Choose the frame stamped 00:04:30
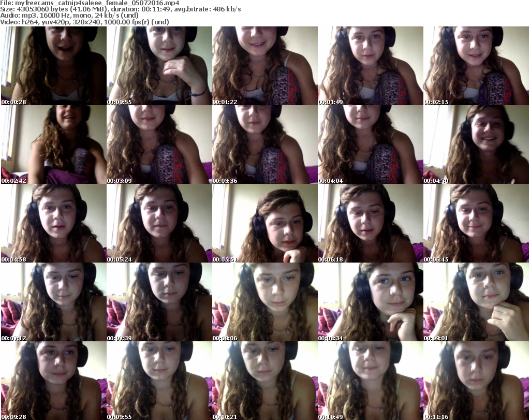This screenshot has height=420, width=530. [476, 144]
